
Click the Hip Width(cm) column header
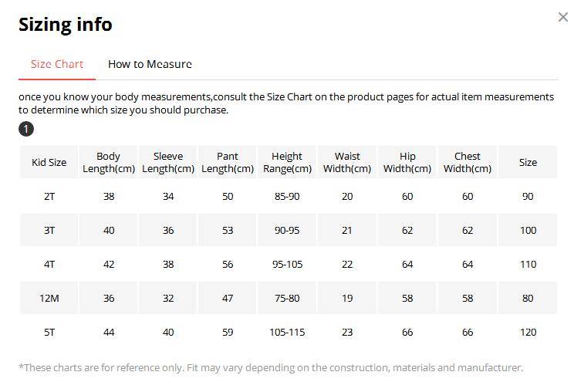tap(407, 163)
